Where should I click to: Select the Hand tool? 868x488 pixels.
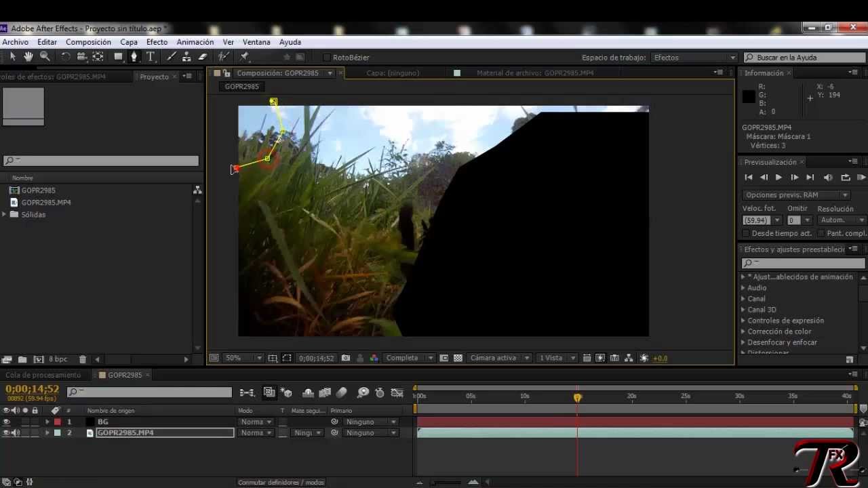point(28,57)
